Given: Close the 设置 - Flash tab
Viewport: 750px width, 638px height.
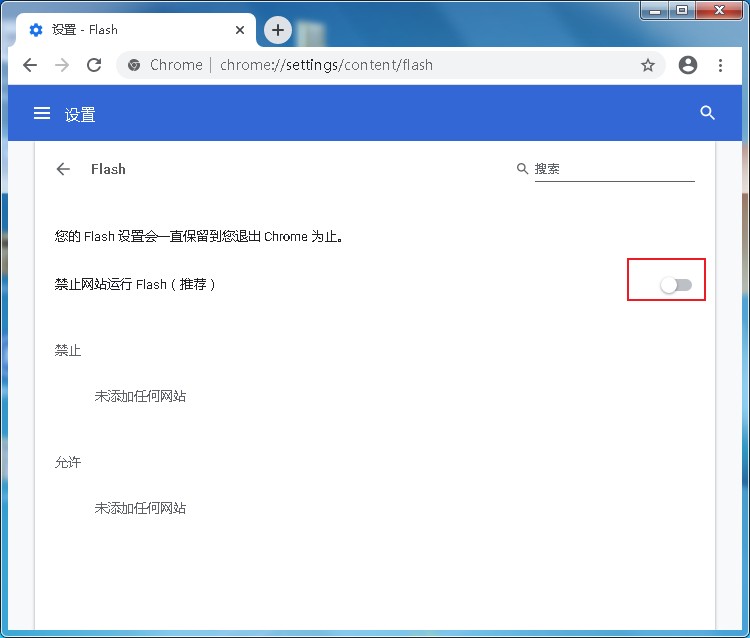Looking at the screenshot, I should [x=240, y=30].
